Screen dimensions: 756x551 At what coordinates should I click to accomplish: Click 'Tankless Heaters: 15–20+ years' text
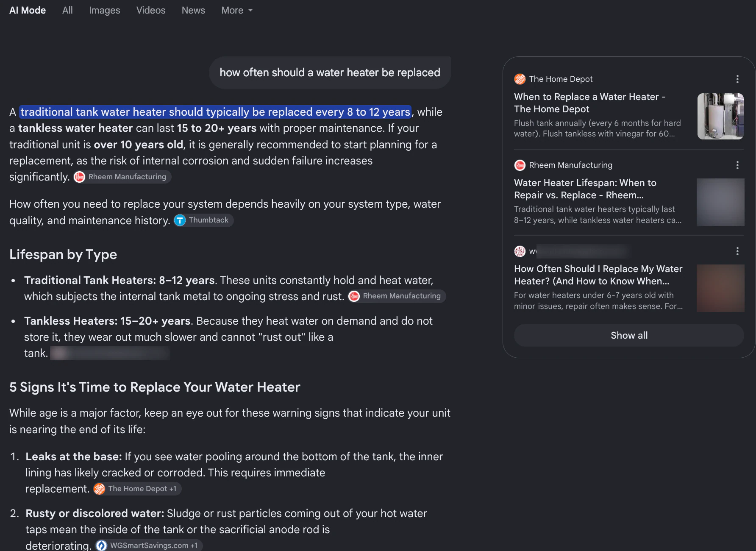[107, 321]
